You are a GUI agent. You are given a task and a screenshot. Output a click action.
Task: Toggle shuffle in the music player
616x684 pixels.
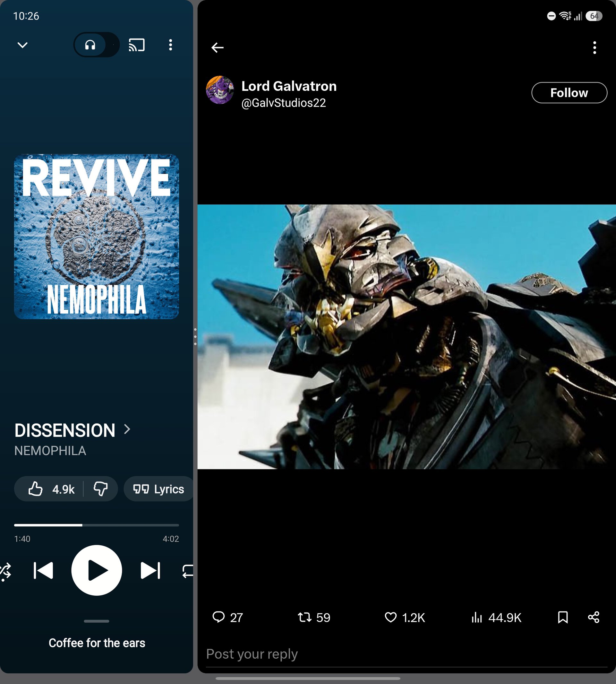point(5,571)
